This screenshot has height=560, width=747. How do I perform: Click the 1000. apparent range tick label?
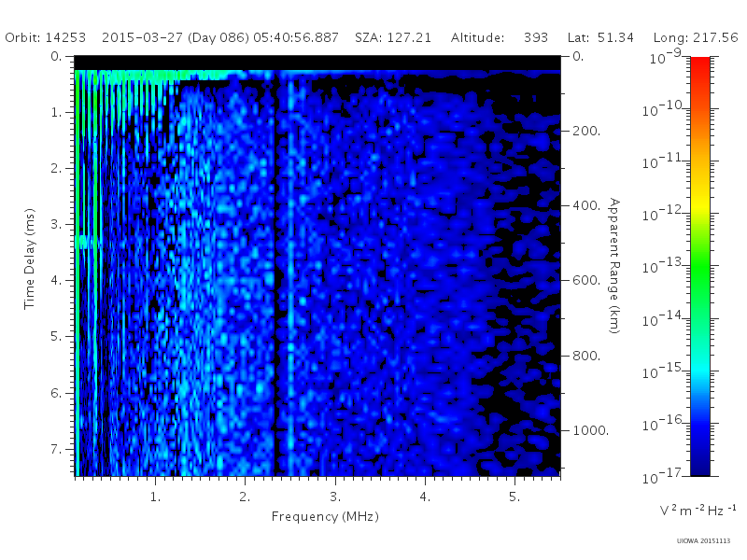pos(591,430)
